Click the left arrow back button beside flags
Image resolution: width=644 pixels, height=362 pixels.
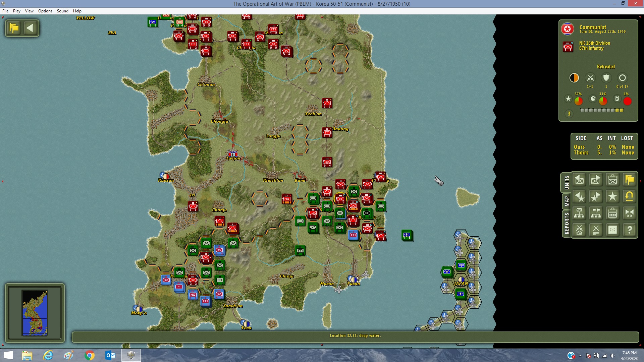click(x=30, y=28)
